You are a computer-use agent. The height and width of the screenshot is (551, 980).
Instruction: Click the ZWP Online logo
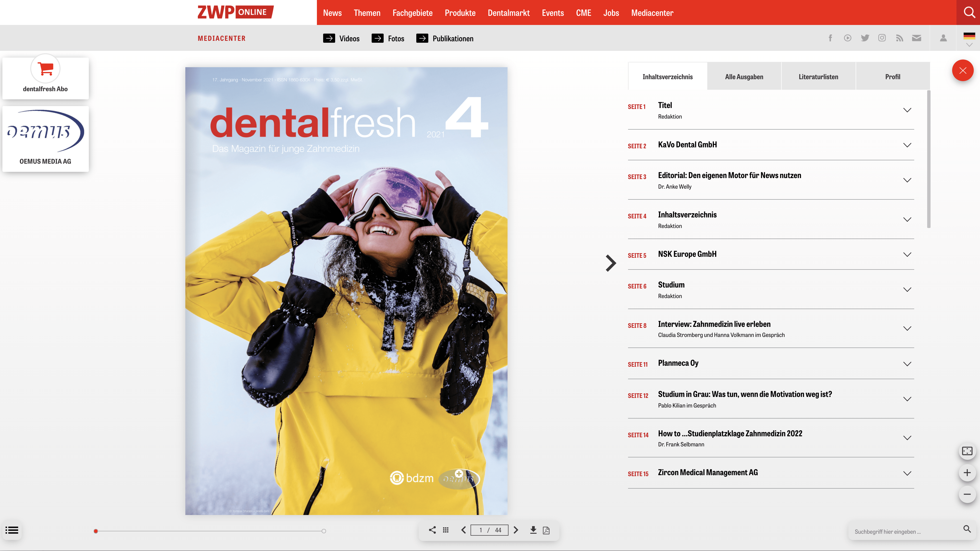click(236, 12)
